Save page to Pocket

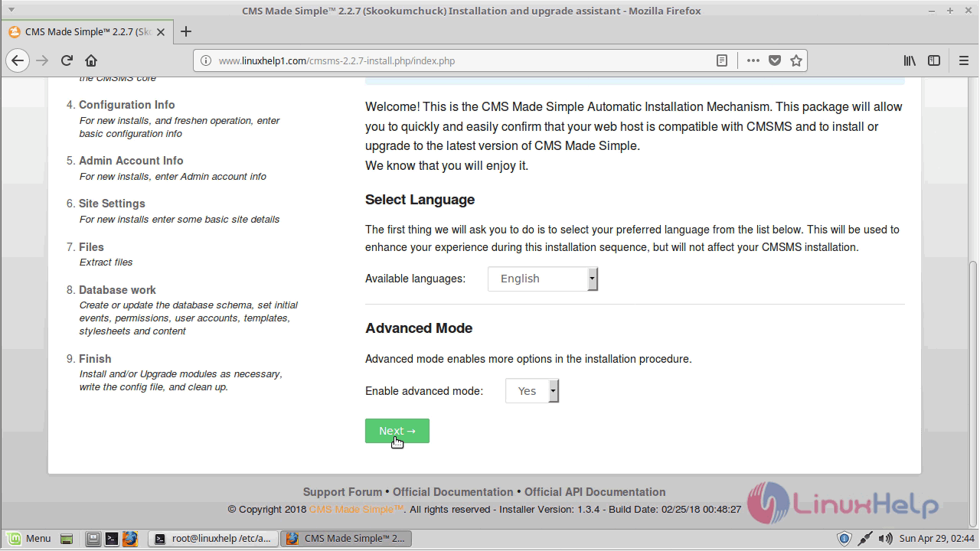(775, 60)
